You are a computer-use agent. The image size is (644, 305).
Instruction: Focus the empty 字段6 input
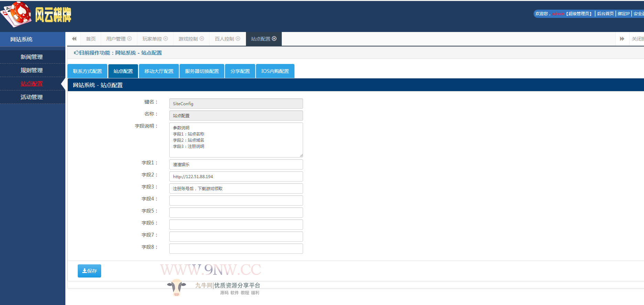coord(236,225)
